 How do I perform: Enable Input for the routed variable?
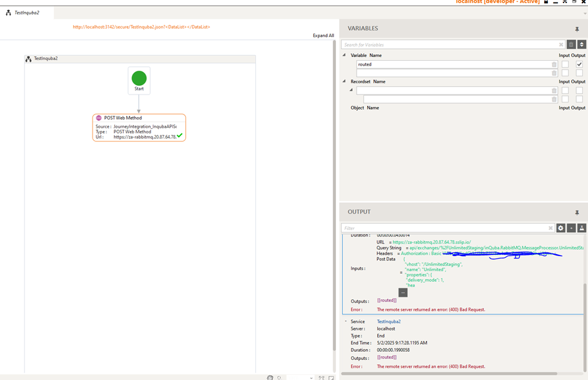coord(565,64)
